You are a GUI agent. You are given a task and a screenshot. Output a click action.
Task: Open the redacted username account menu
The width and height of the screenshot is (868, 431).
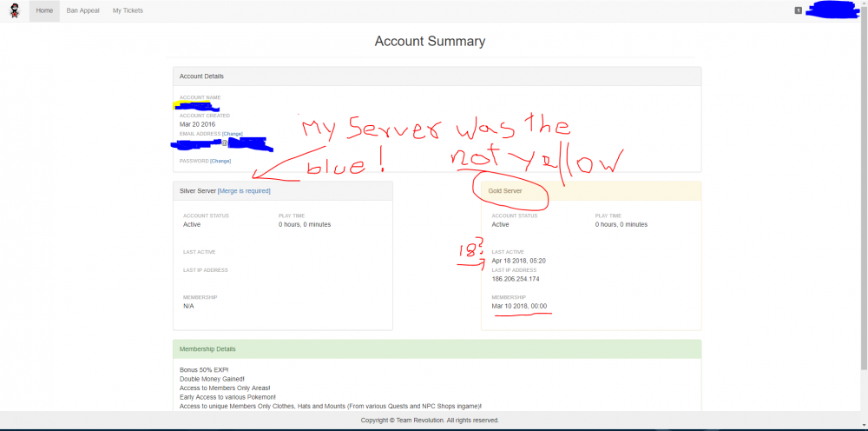pyautogui.click(x=832, y=10)
